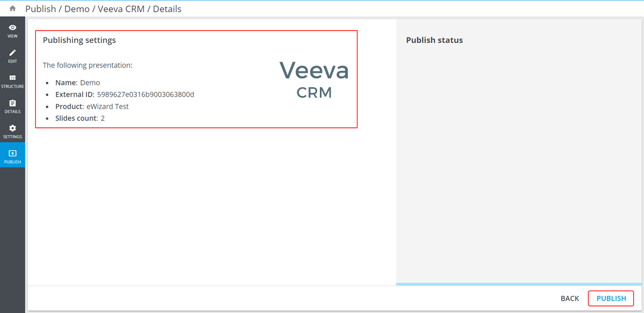The width and height of the screenshot is (644, 313).
Task: Navigate to Demo in the breadcrumb path
Action: pyautogui.click(x=77, y=9)
